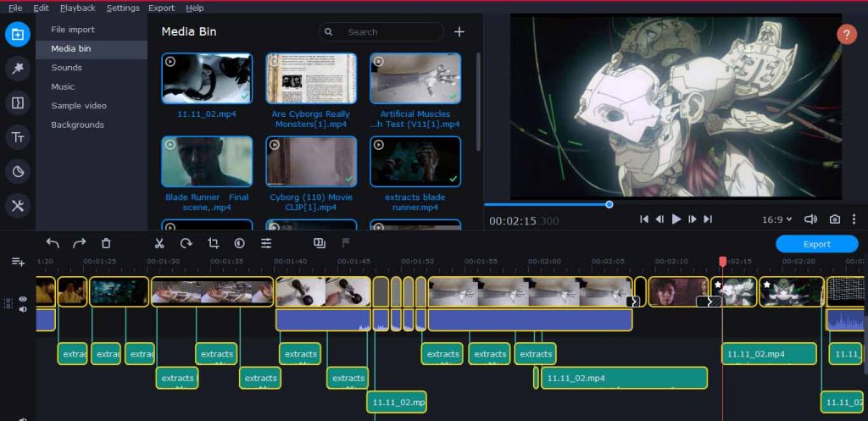This screenshot has width=868, height=421.
Task: Open the Filters magic wand panel
Action: point(17,69)
